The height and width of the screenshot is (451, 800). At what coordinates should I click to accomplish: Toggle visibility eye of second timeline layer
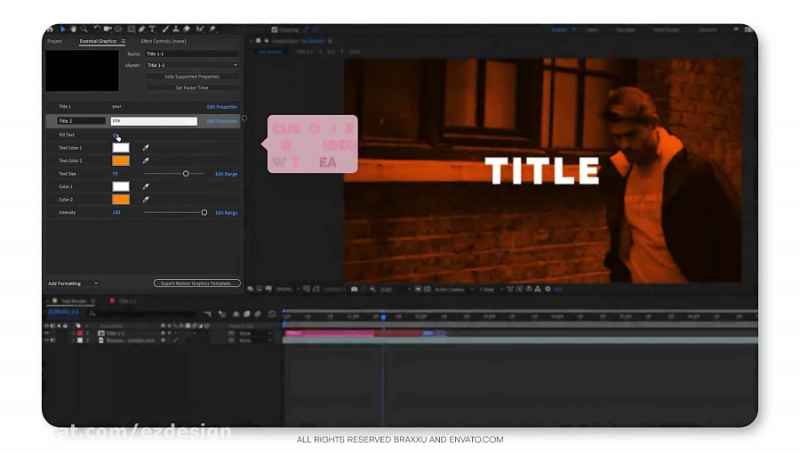coord(48,341)
